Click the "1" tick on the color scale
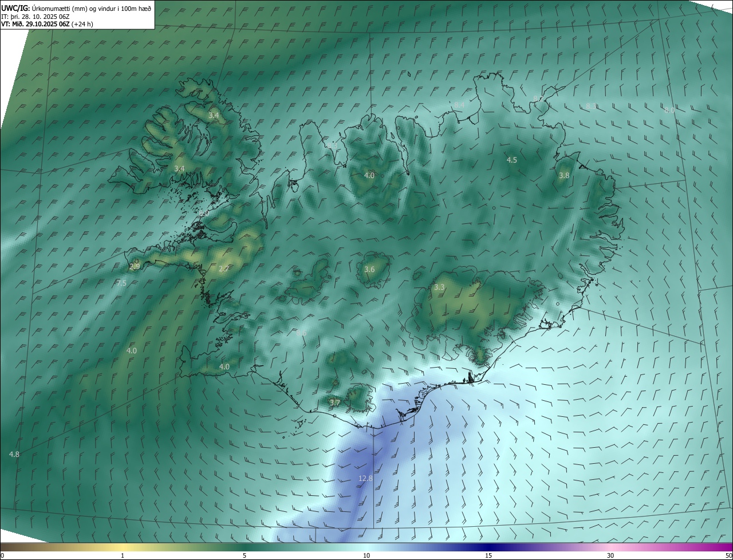 [123, 555]
